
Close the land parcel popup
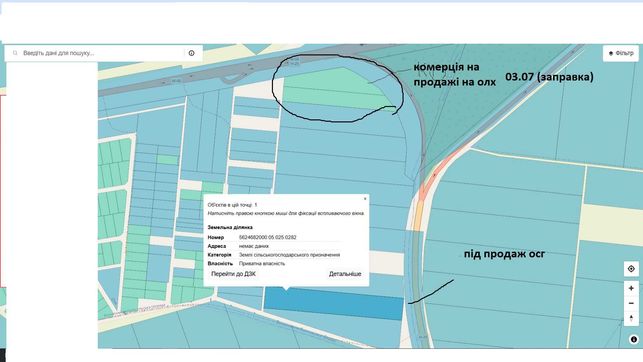(x=365, y=199)
